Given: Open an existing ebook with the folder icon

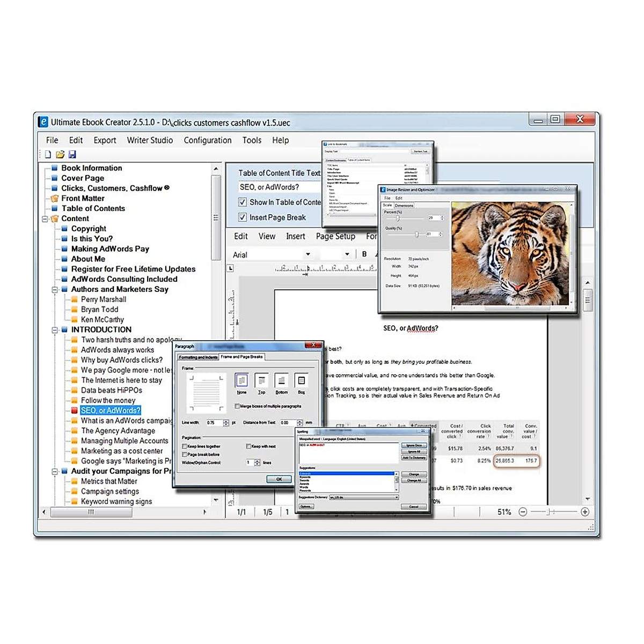Looking at the screenshot, I should [x=60, y=154].
